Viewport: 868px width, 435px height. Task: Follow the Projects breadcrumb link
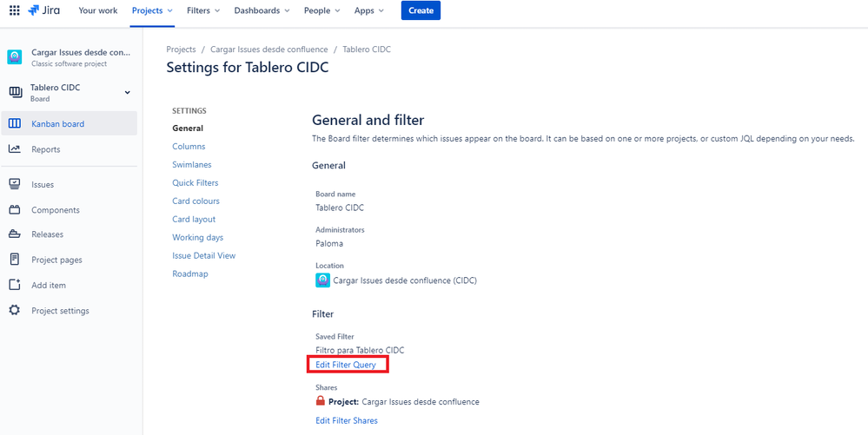181,49
